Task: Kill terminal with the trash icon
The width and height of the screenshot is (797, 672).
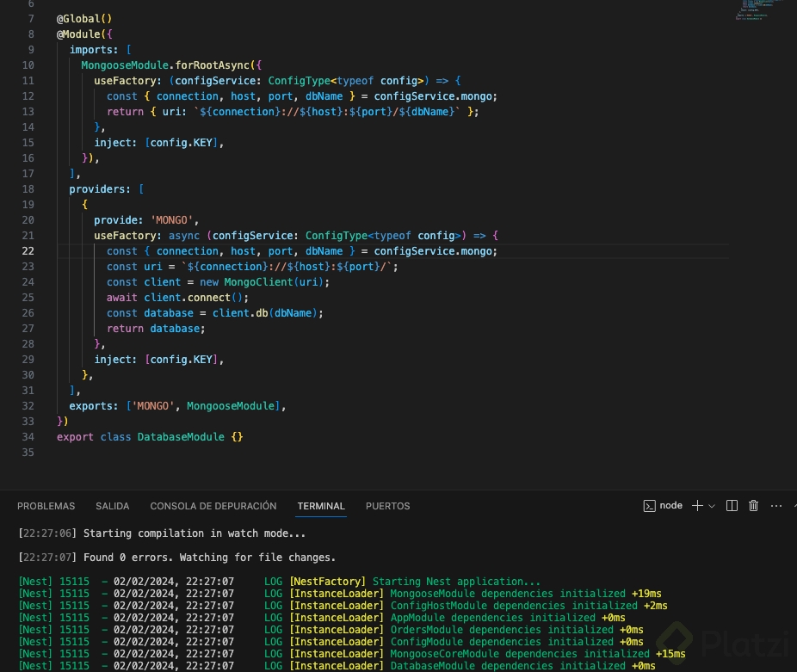Action: pyautogui.click(x=754, y=506)
